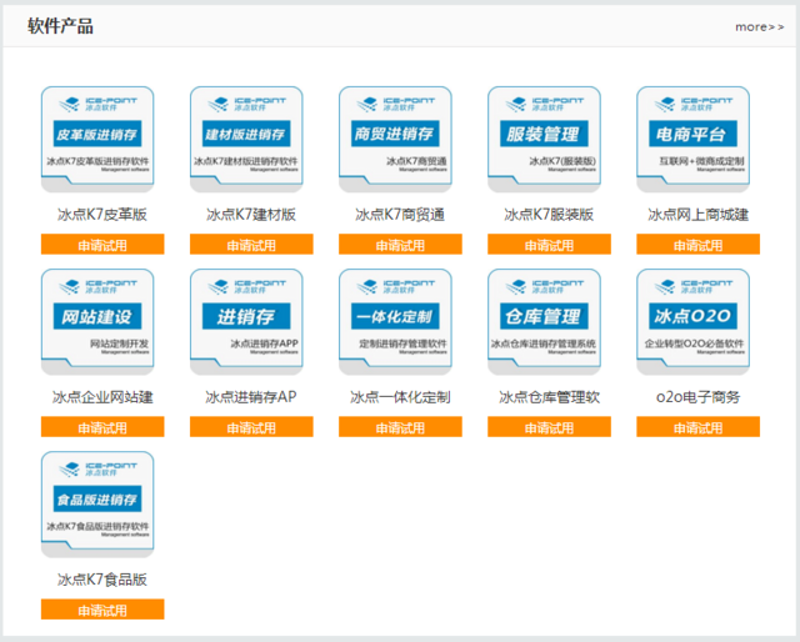
Task: Open the 商贸进销存 product icon
Action: (x=395, y=139)
